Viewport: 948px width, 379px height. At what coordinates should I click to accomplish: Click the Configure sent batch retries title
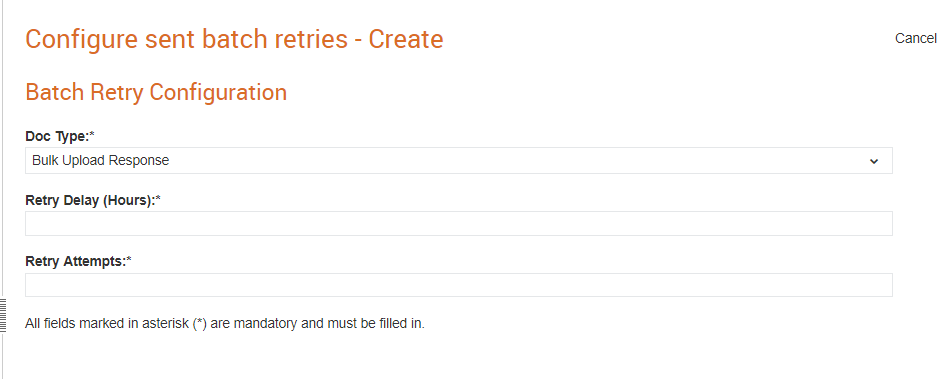tap(234, 39)
